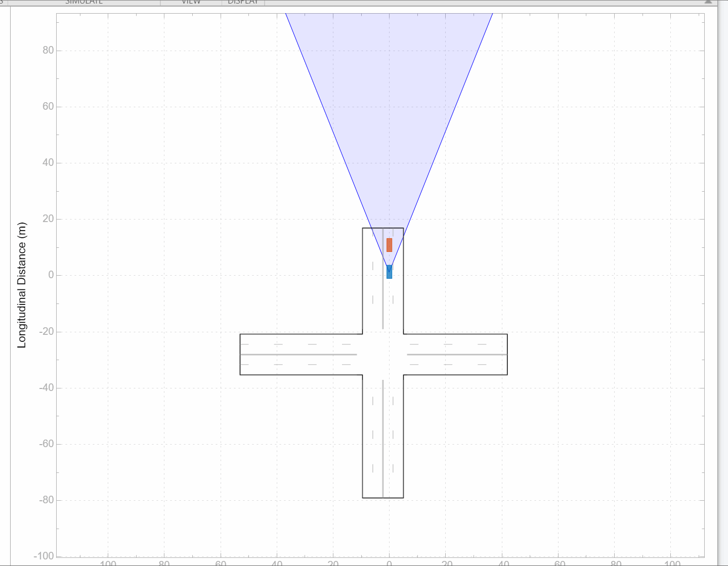
Task: Click the '80' y-axis tick label
Action: click(x=48, y=51)
